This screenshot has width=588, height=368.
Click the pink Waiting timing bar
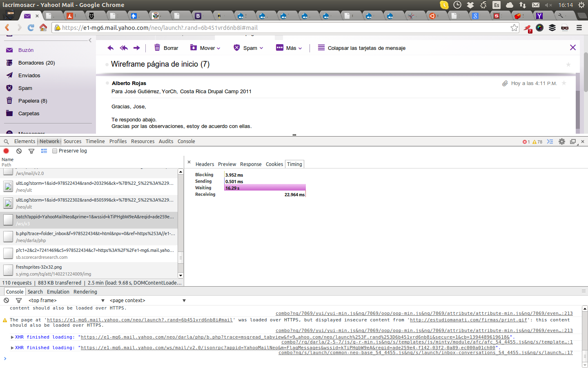point(265,188)
